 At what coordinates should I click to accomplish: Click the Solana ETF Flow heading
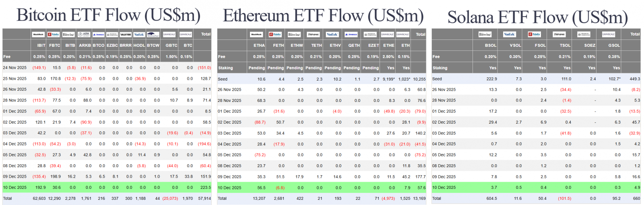(537, 17)
